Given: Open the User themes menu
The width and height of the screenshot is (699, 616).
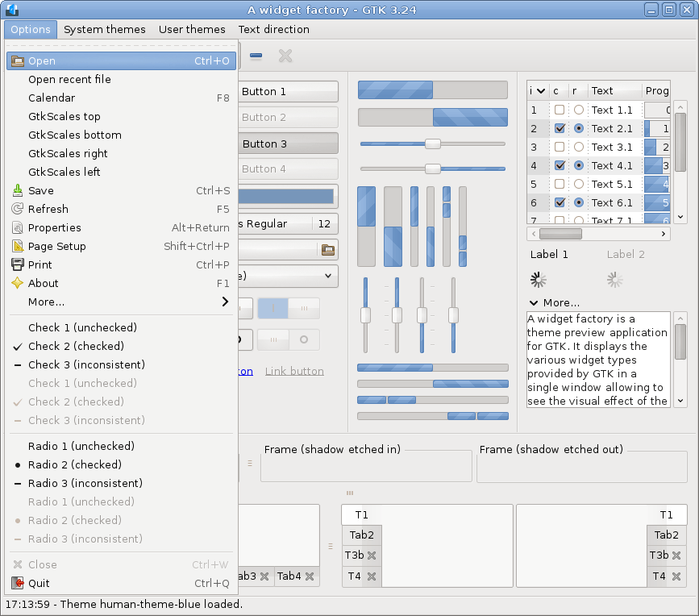Looking at the screenshot, I should tap(192, 29).
